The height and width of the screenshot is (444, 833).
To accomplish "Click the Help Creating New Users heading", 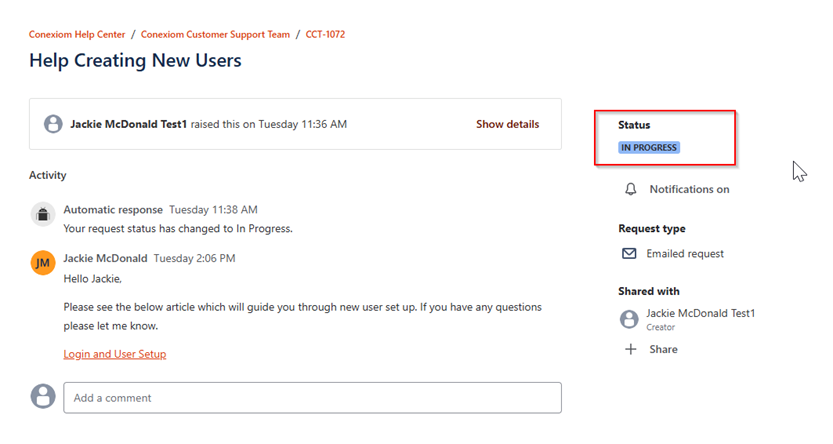I will [x=135, y=61].
